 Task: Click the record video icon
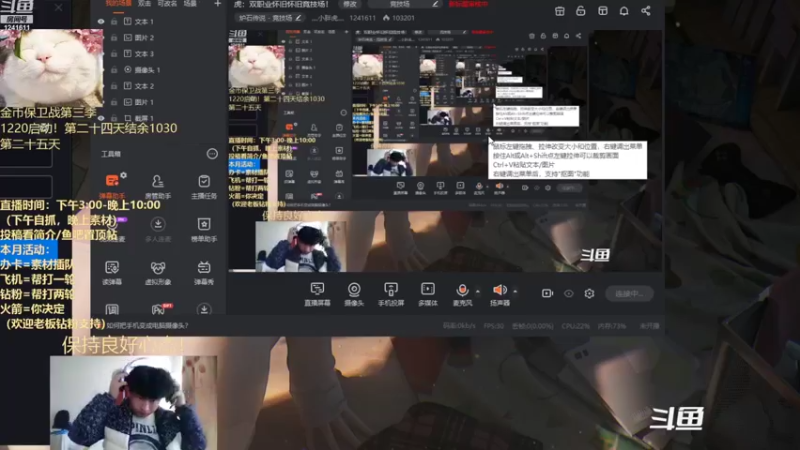coord(547,293)
